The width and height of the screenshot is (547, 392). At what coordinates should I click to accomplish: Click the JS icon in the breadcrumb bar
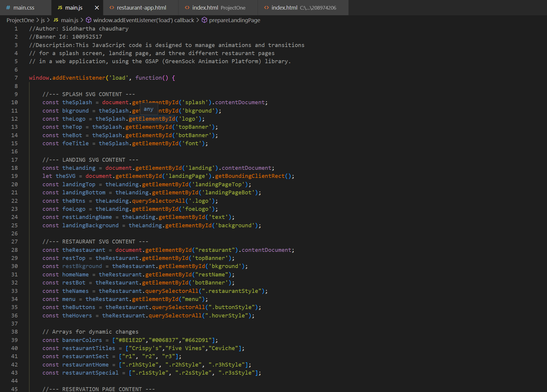56,20
